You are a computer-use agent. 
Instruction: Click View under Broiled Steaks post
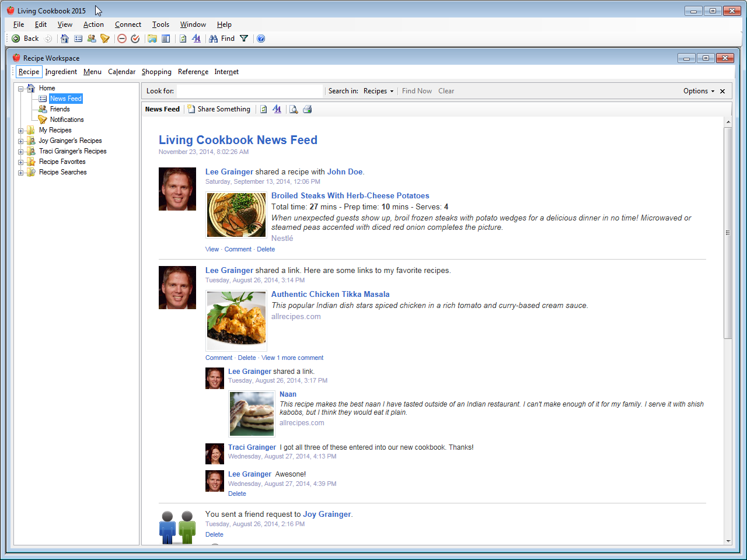coord(212,249)
